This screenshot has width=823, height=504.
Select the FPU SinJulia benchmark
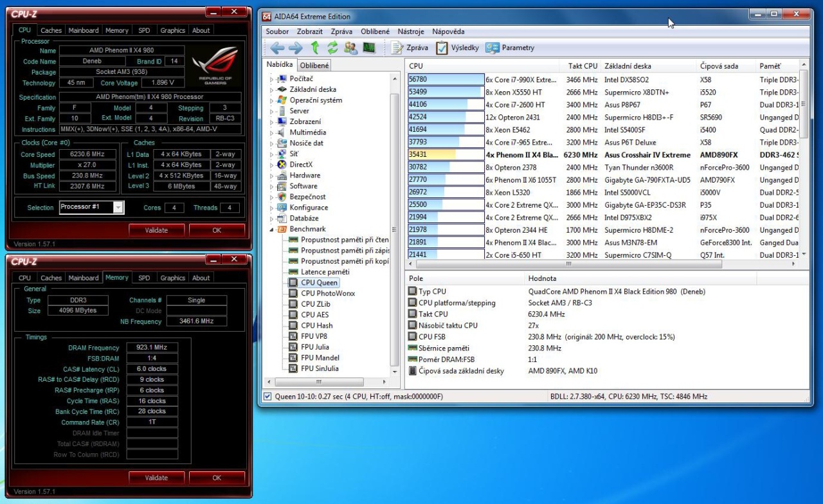point(320,368)
